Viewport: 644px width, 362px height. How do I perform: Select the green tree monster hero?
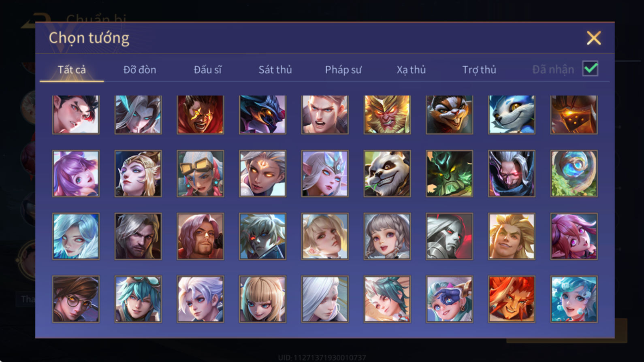tap(449, 174)
